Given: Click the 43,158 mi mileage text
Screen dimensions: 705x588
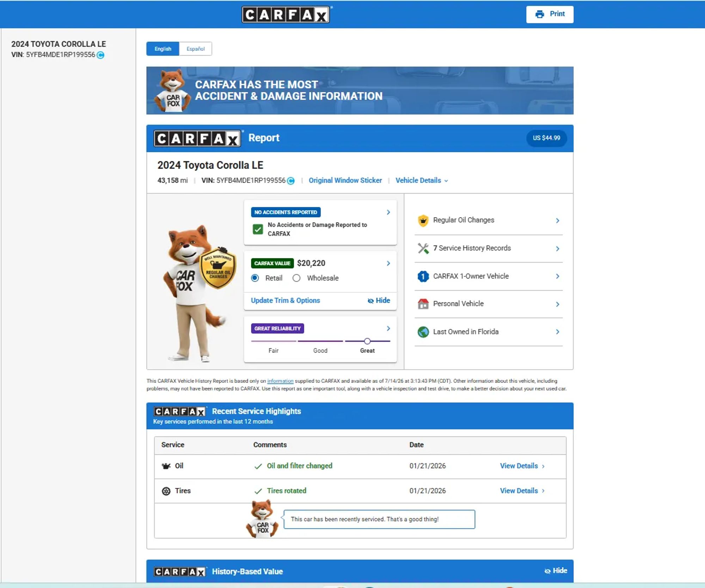Looking at the screenshot, I should [x=173, y=180].
